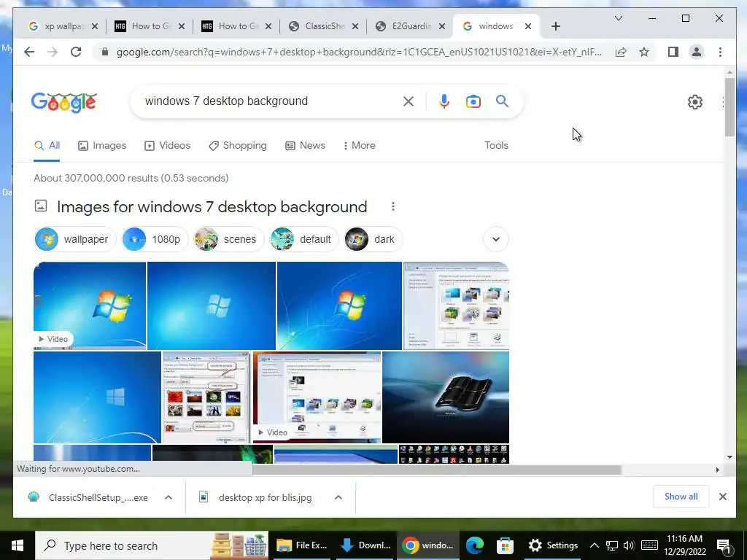747x560 pixels.
Task: Open the Chrome profile avatar menu
Action: pyautogui.click(x=697, y=52)
